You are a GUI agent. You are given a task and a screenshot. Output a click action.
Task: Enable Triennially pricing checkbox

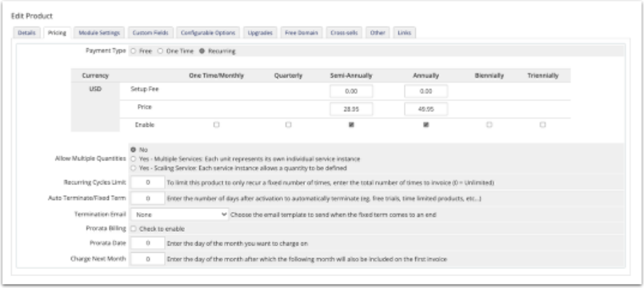542,125
